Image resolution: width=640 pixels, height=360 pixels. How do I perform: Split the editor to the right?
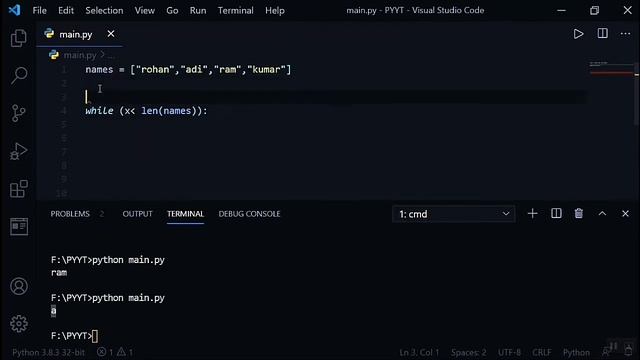(602, 34)
